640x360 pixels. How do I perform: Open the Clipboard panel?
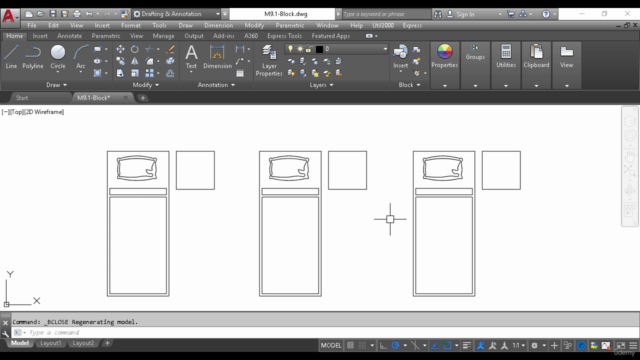tap(536, 56)
